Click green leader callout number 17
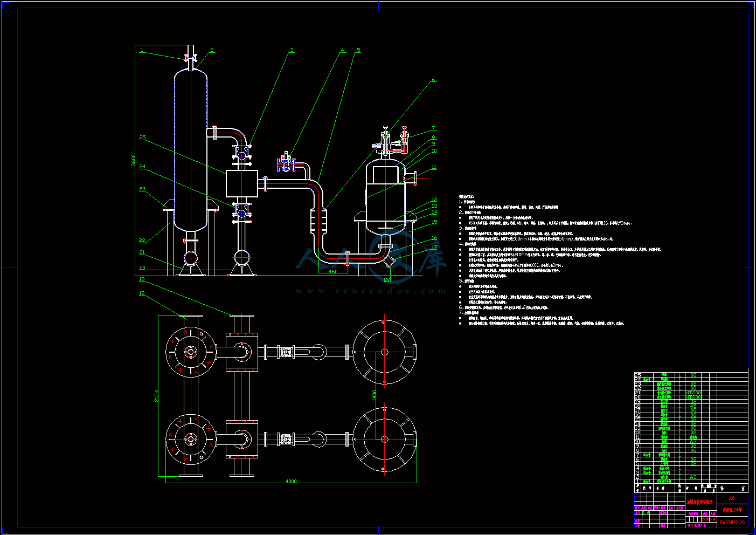This screenshot has width=756, height=535. 434,248
